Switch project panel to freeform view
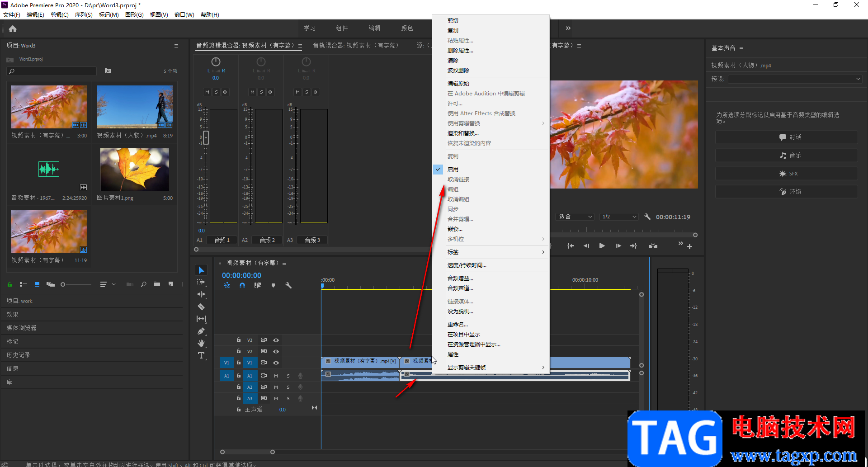The image size is (868, 467). [x=51, y=284]
